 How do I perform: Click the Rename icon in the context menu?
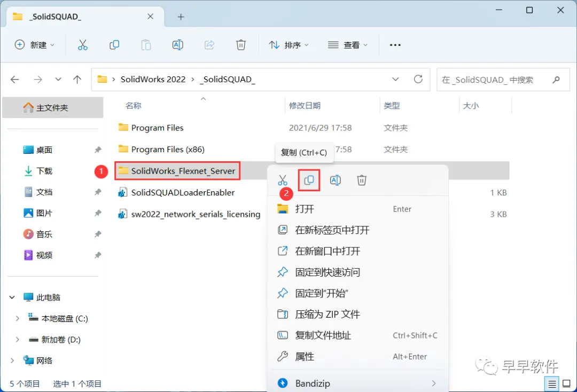coord(336,180)
